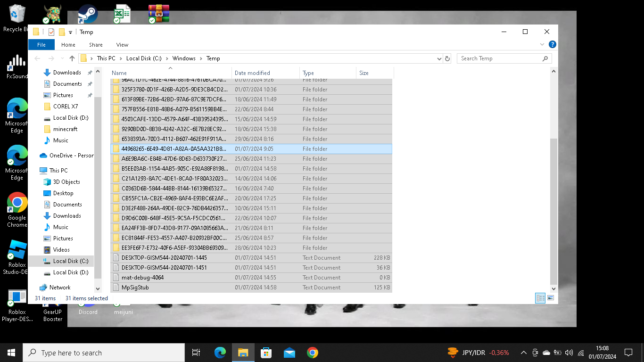Open the WinRAR archive desktop icon
Viewport: 644px width, 362px height.
pyautogui.click(x=158, y=14)
